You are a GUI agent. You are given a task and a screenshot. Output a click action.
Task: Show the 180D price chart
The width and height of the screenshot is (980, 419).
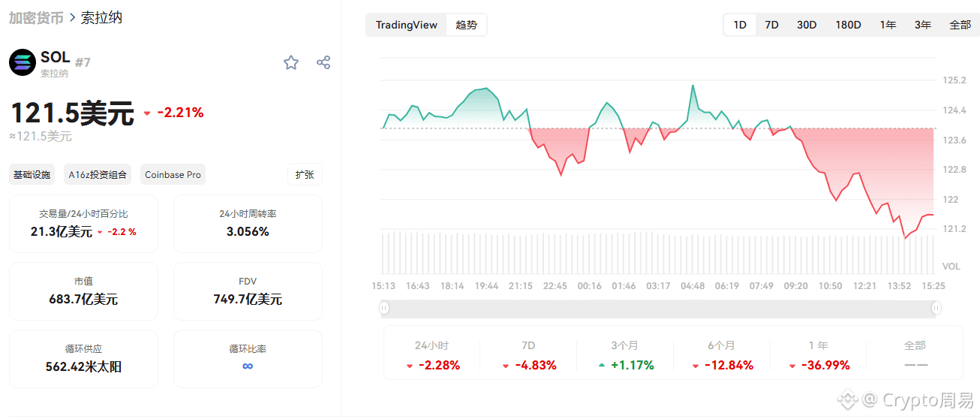click(x=848, y=25)
